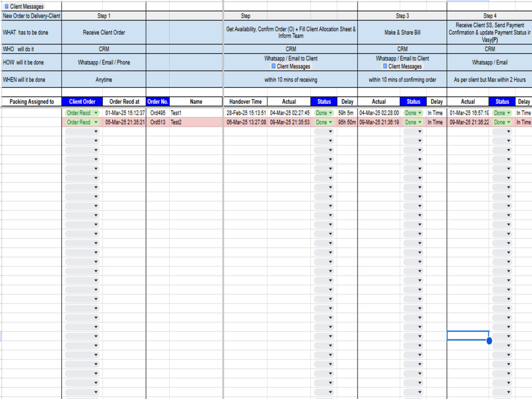Open the Client Messages link under Step 3

402,66
